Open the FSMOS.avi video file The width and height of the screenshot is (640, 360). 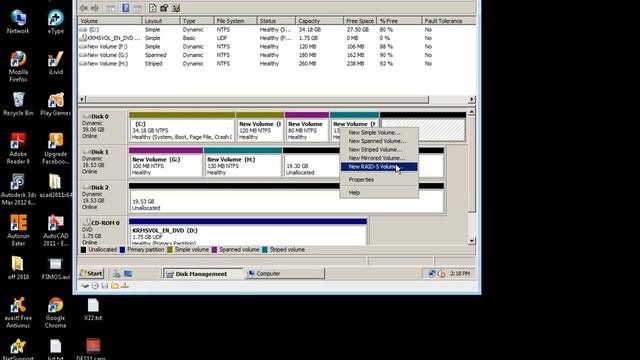[56, 268]
